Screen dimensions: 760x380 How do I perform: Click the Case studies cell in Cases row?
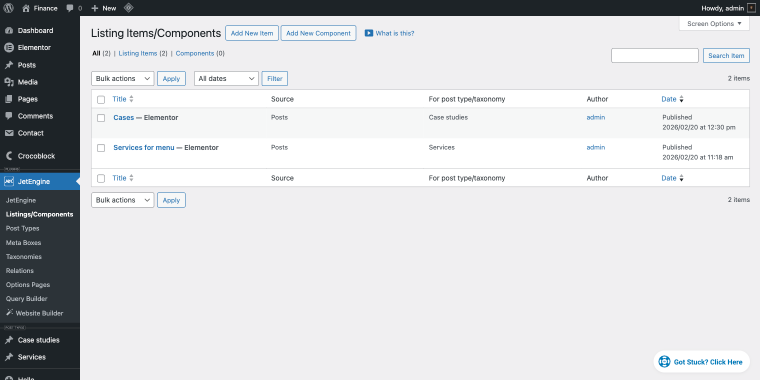click(x=448, y=117)
